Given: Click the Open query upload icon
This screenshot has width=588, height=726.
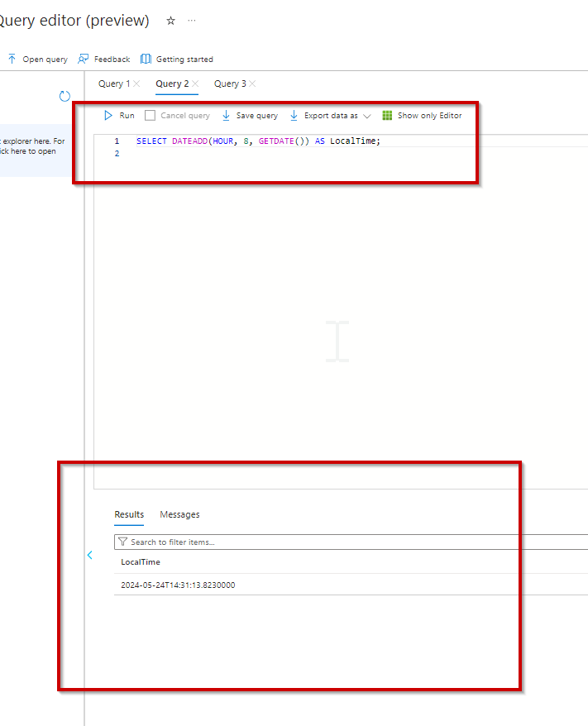Looking at the screenshot, I should [x=12, y=59].
